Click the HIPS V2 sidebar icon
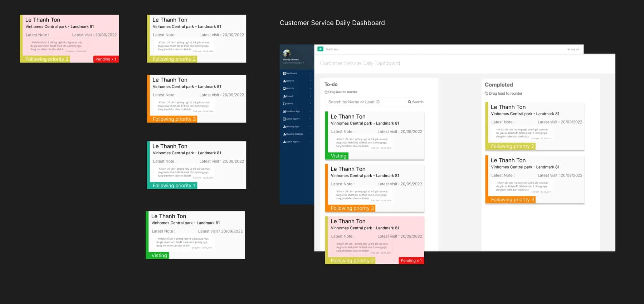 click(x=284, y=81)
